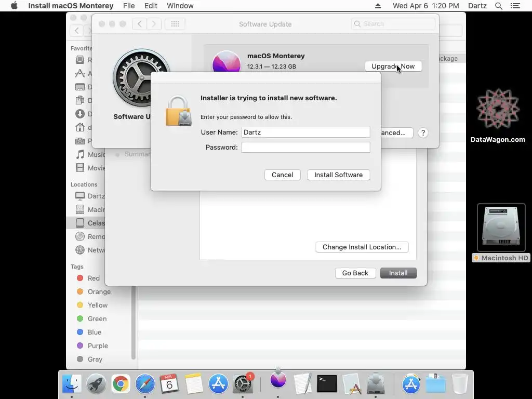Click the eject icon in menu bar
Image resolution: width=532 pixels, height=399 pixels.
point(378,6)
